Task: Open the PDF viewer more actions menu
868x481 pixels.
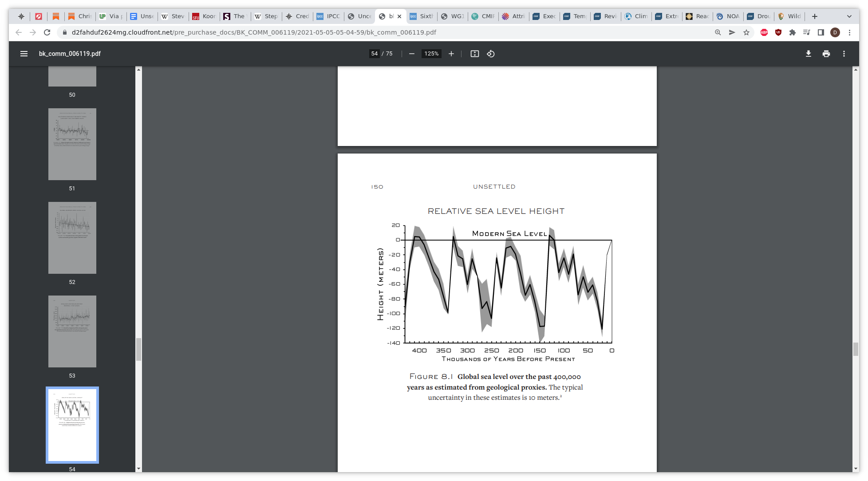Action: tap(844, 54)
